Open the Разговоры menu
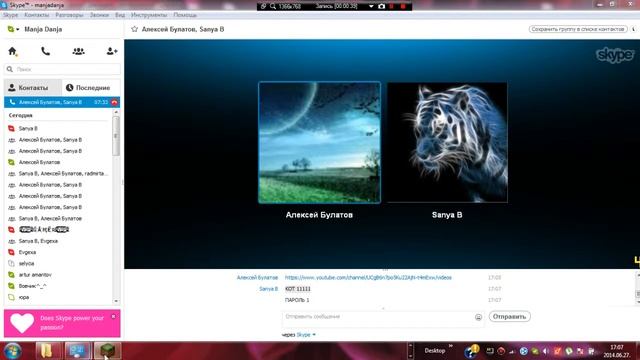 tap(69, 15)
